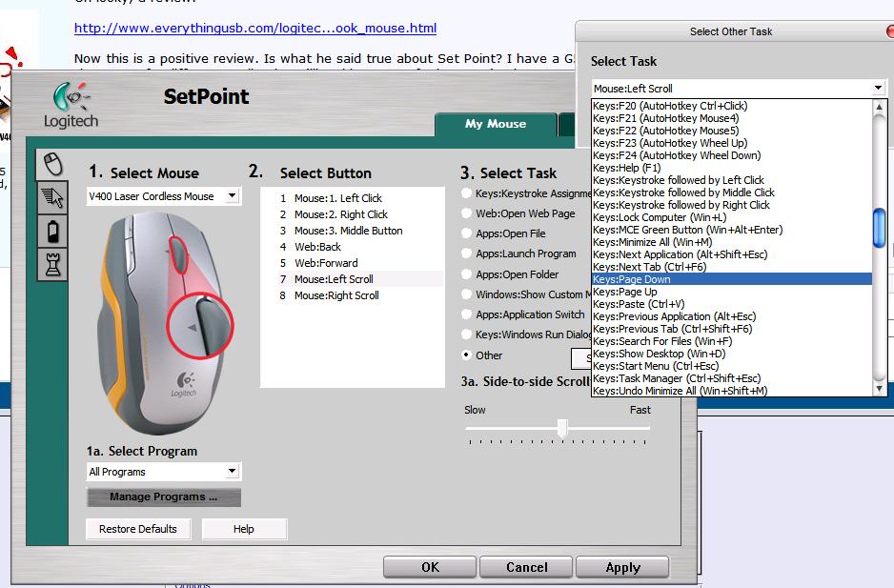Click the Restore Defaults button

(x=138, y=529)
